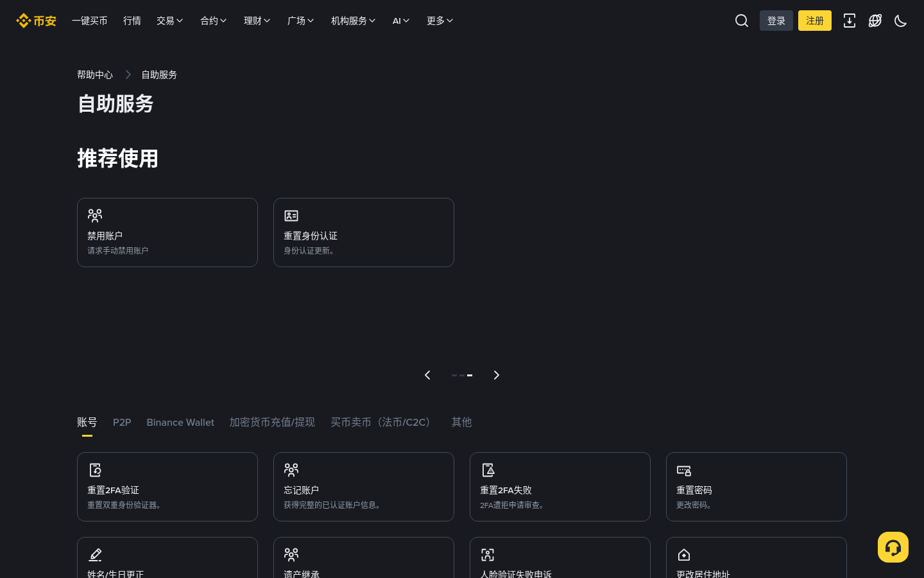Screen dimensions: 924x578
Task: Click the 自助服务 breadcrumb text
Action: click(x=159, y=74)
